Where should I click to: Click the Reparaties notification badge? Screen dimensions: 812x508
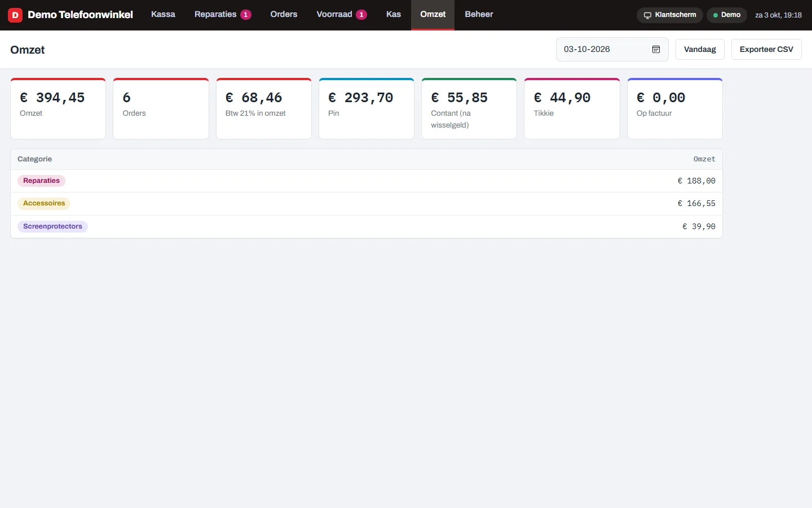(x=246, y=15)
